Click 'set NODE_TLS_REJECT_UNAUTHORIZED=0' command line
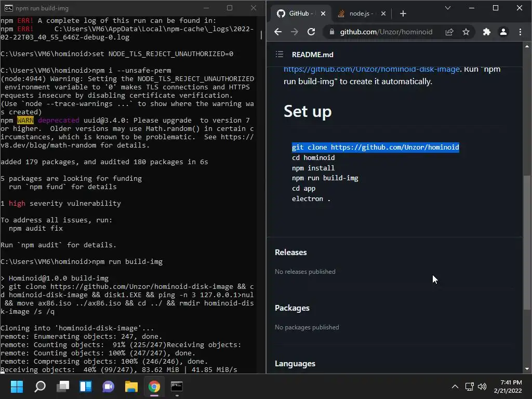This screenshot has width=532, height=399. pos(163,54)
